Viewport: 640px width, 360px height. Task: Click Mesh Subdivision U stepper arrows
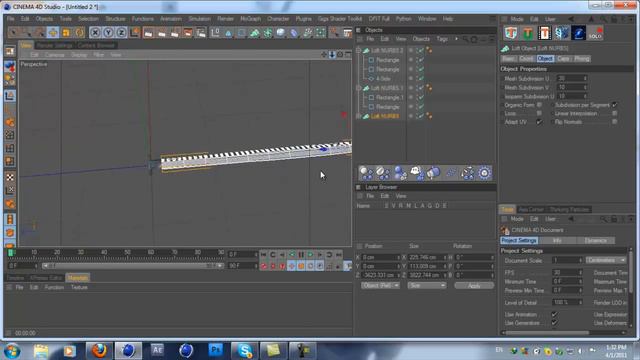585,78
